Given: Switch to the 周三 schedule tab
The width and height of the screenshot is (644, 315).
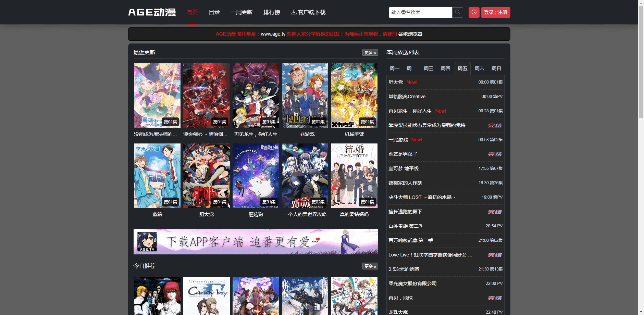Looking at the screenshot, I should coord(429,68).
